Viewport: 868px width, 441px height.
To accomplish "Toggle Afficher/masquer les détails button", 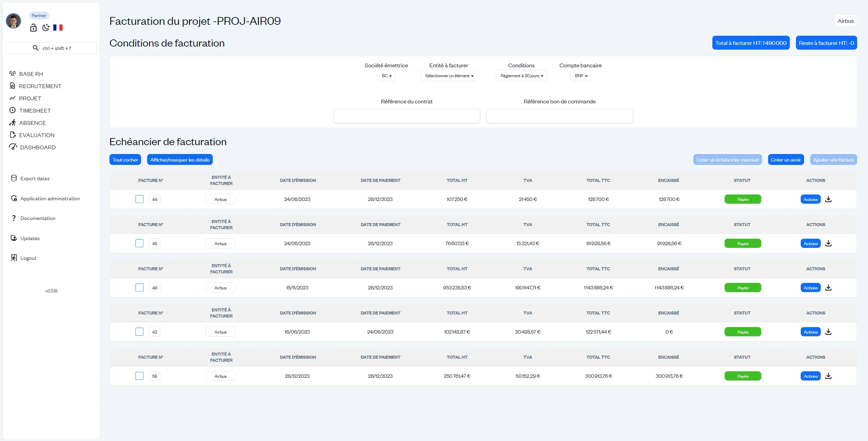I will (180, 159).
